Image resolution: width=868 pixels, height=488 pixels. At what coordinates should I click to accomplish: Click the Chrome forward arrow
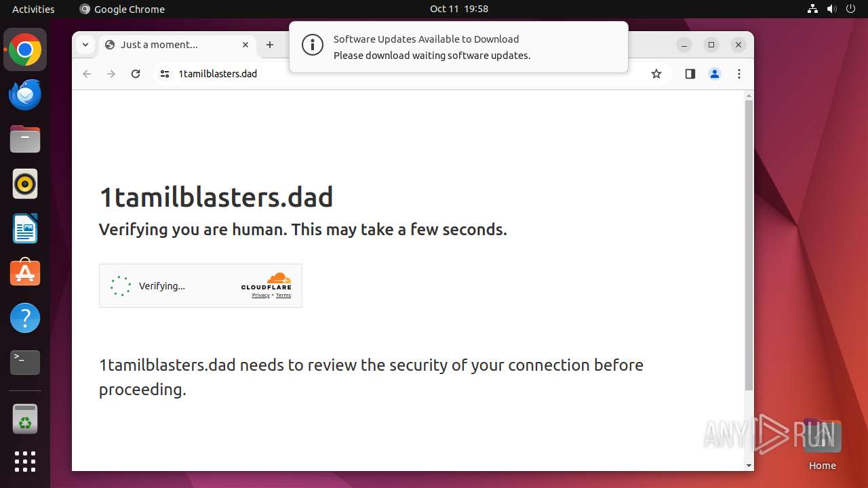point(111,74)
